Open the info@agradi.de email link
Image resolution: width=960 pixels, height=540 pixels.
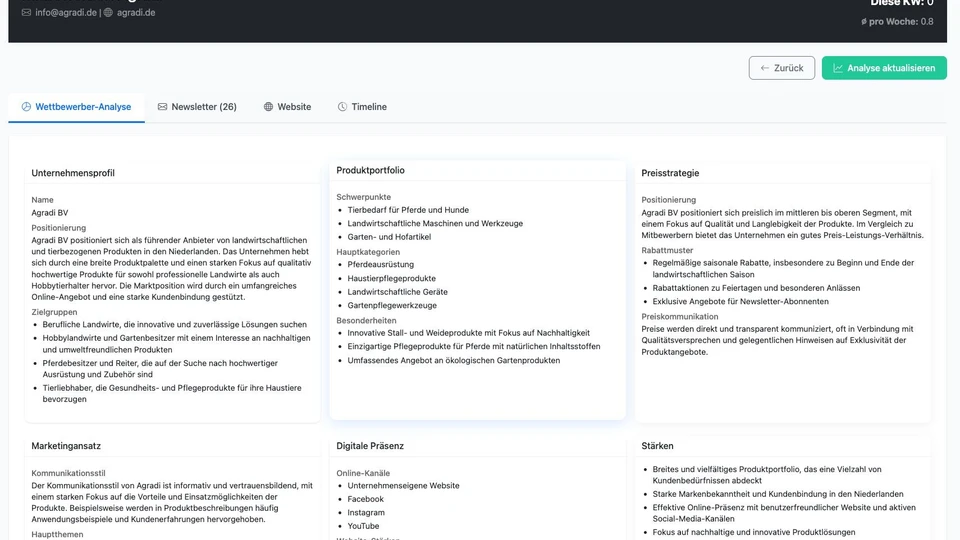tap(66, 13)
